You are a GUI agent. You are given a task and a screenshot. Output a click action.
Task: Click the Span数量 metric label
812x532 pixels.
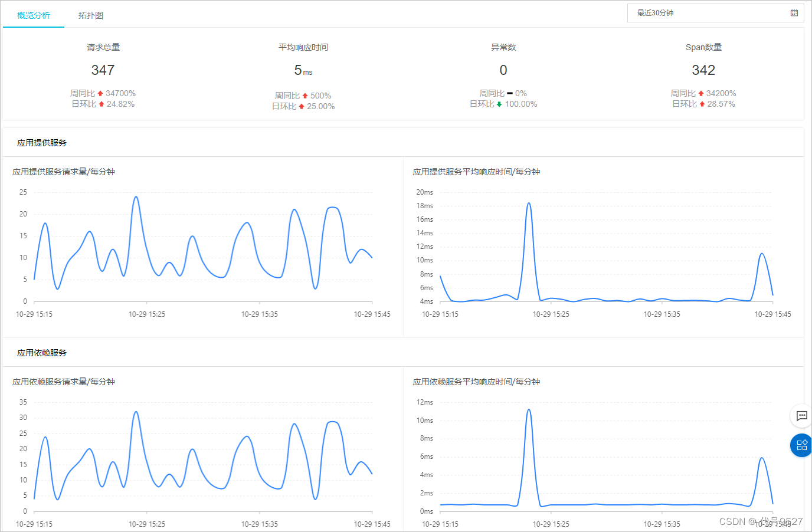pyautogui.click(x=703, y=47)
